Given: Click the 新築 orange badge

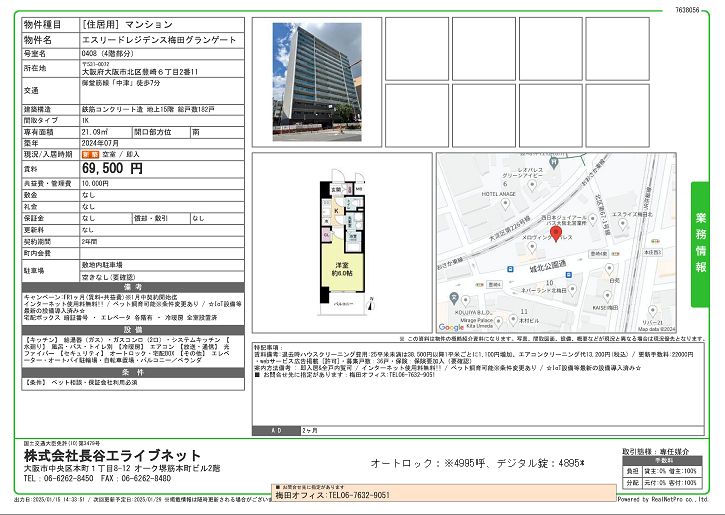Looking at the screenshot, I should [x=91, y=154].
